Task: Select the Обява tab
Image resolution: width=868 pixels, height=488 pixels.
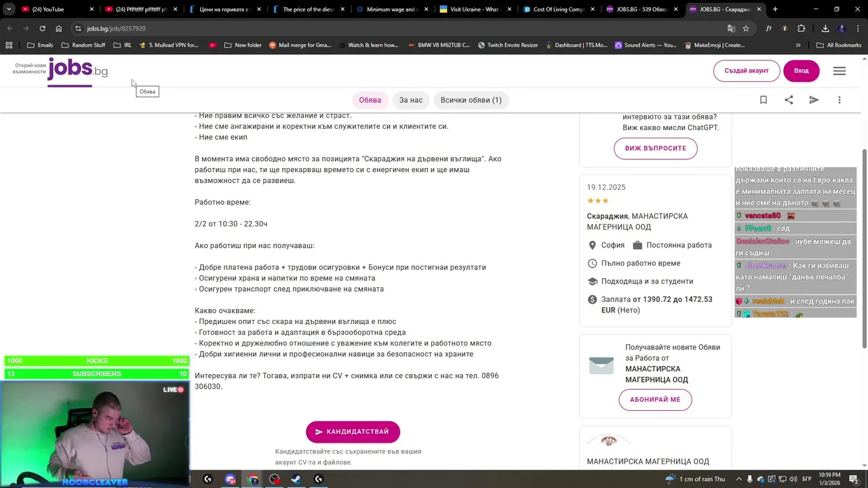Action: pos(370,100)
